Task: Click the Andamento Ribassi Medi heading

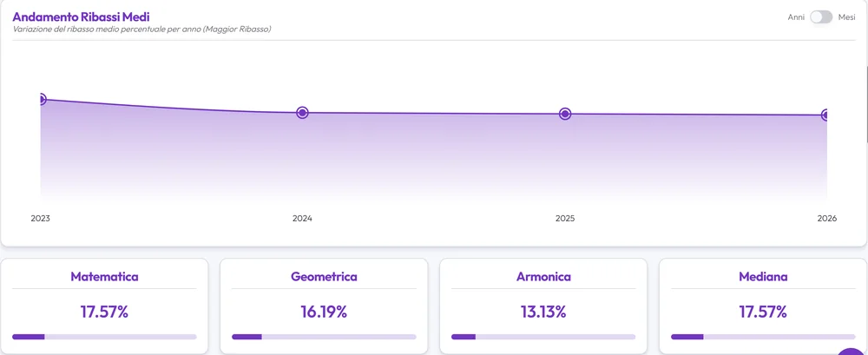Action: click(x=81, y=17)
